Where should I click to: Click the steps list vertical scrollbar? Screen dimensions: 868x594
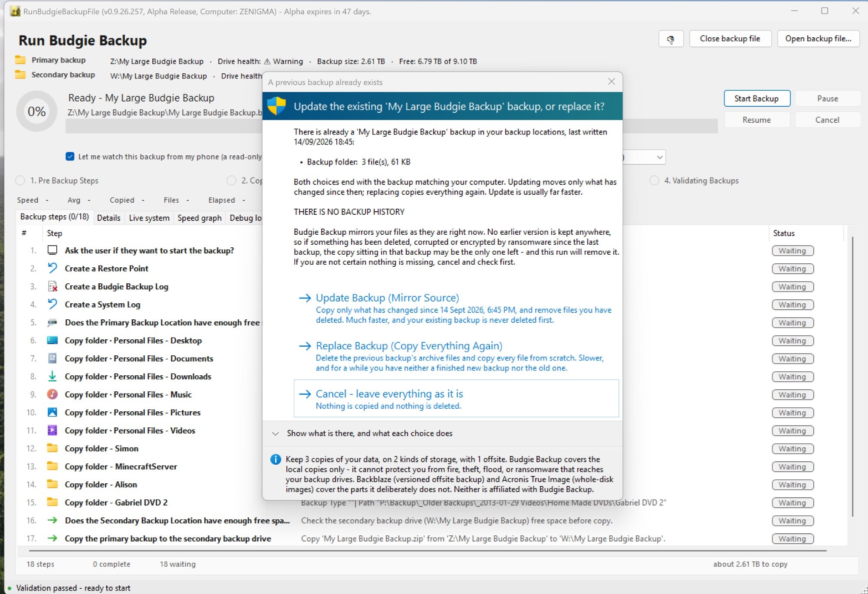coord(852,377)
